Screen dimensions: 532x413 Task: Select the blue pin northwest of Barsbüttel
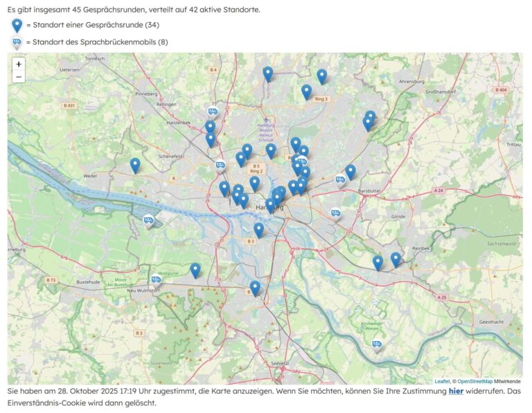tap(351, 171)
